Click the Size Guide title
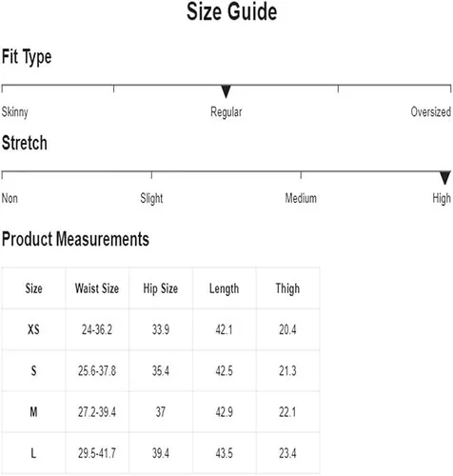 (232, 11)
